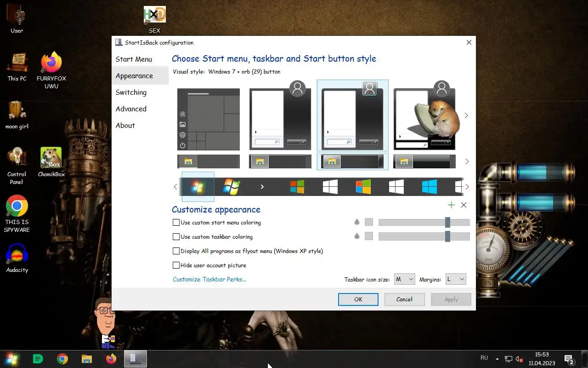Click start menu color droplet icon

click(357, 222)
